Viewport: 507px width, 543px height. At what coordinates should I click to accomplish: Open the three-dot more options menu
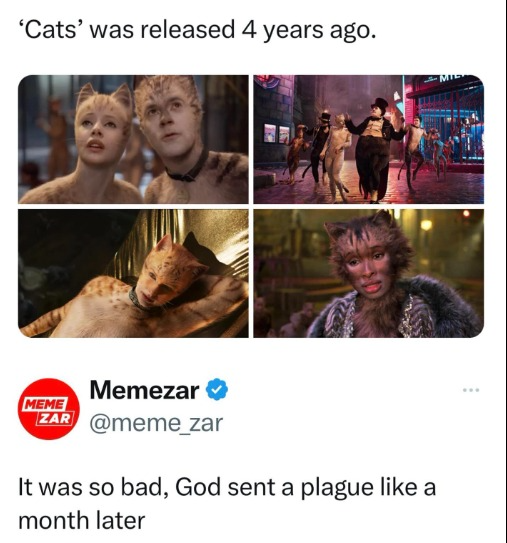(471, 390)
